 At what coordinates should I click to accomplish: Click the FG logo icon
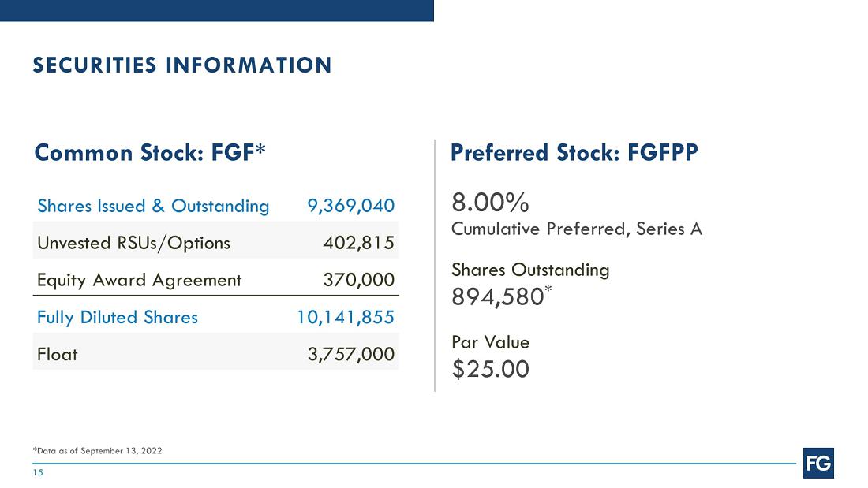818,464
